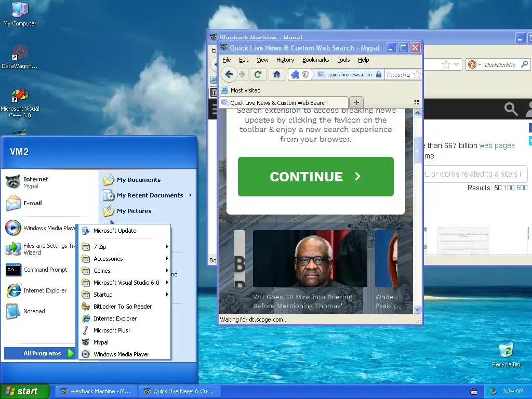Click Wayback Machine search magnifier icon
The height and width of the screenshot is (399, 532).
coord(511,109)
